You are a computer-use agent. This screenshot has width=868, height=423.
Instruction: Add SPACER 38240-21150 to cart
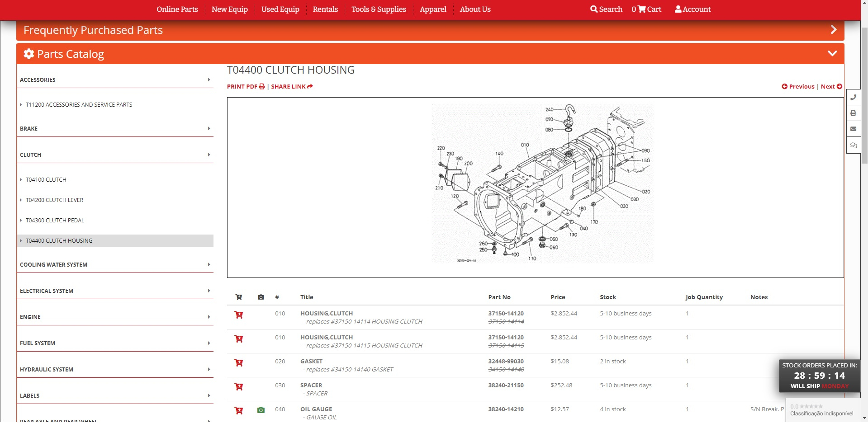point(239,387)
